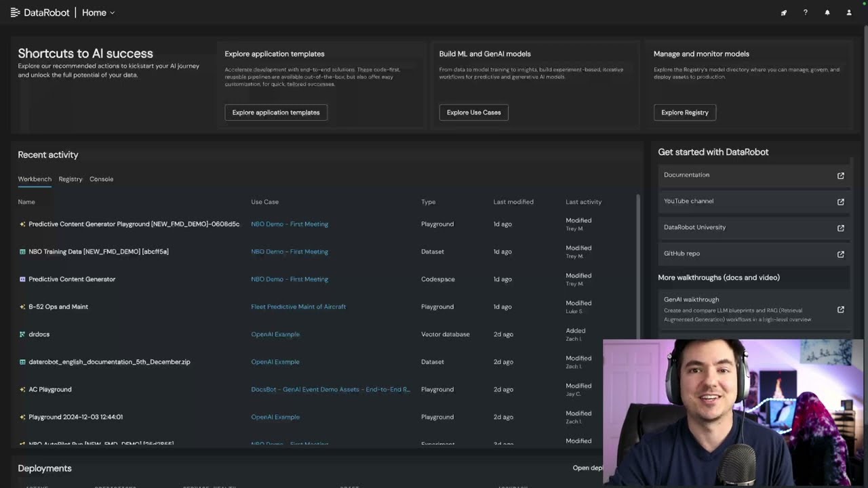Open Playground 2024-12-03 12:44:01 item
868x488 pixels.
coord(75,417)
